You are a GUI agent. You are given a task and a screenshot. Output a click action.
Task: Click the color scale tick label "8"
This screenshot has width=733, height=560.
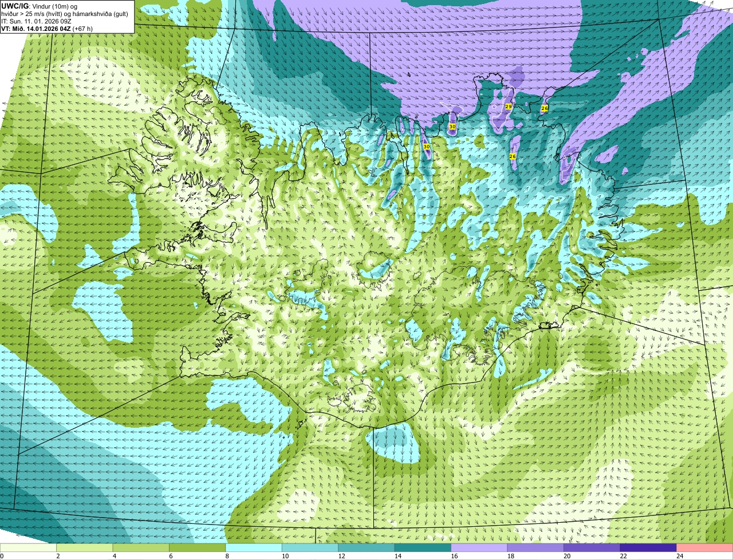pyautogui.click(x=226, y=556)
